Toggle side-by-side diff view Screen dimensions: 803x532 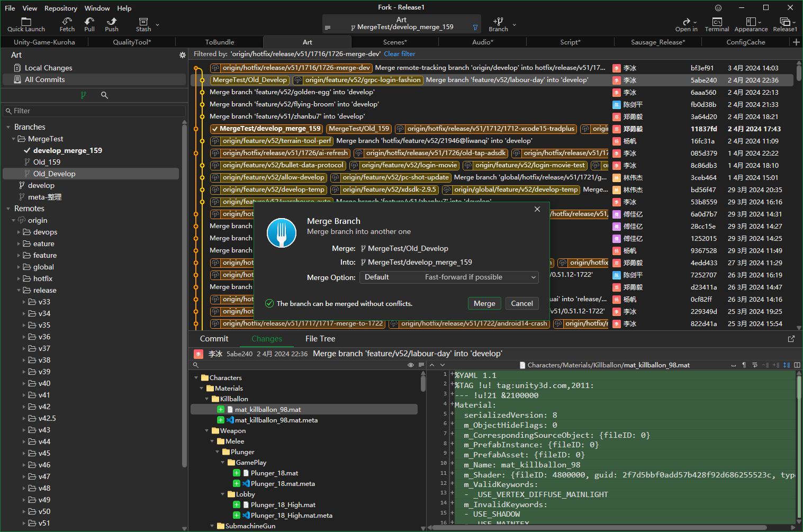click(797, 365)
